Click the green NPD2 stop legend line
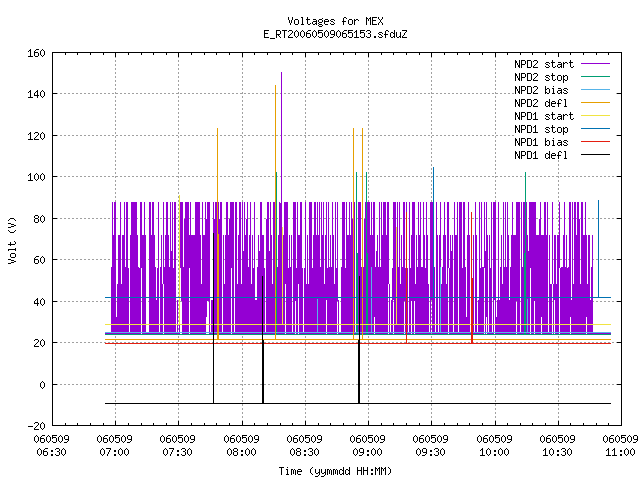The height and width of the screenshot is (480, 640). (596, 77)
